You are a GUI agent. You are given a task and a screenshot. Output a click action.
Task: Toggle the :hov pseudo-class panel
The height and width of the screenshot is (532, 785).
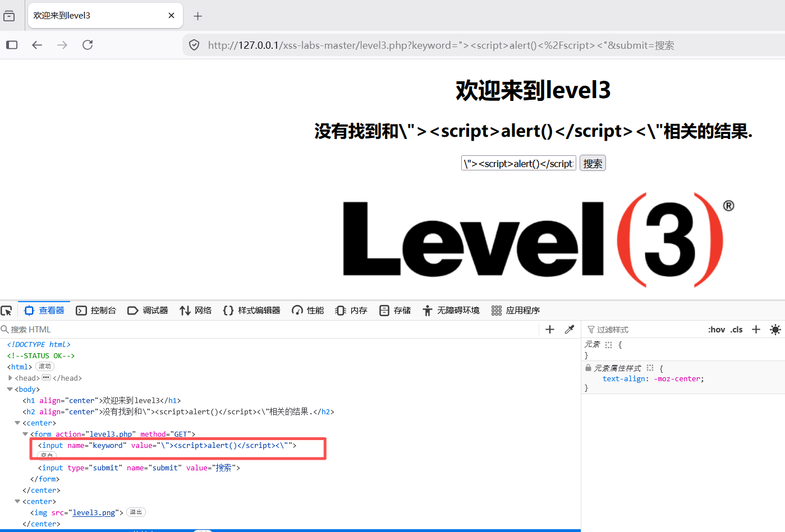click(x=717, y=330)
